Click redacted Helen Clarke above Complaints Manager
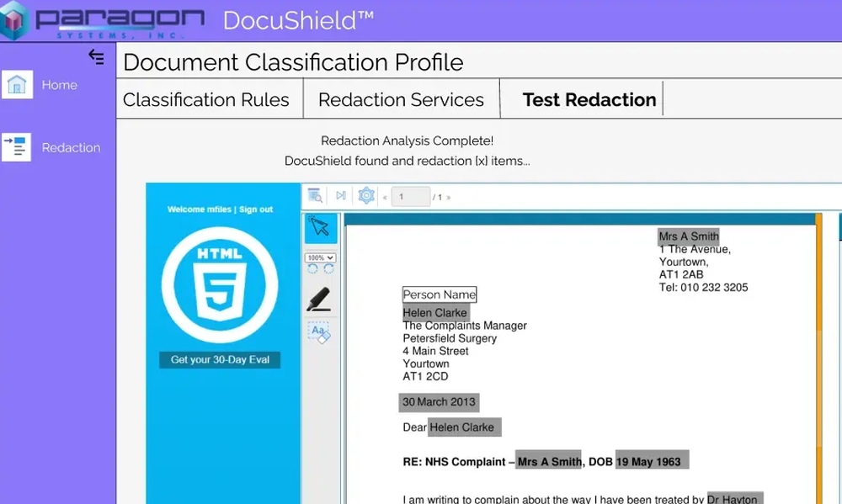Screen dimensions: 842x504 [435, 312]
